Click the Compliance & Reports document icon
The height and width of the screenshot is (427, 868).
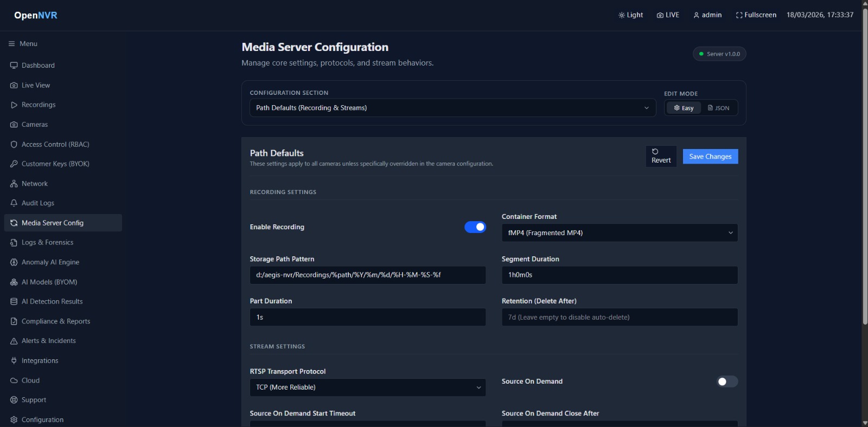(x=14, y=321)
